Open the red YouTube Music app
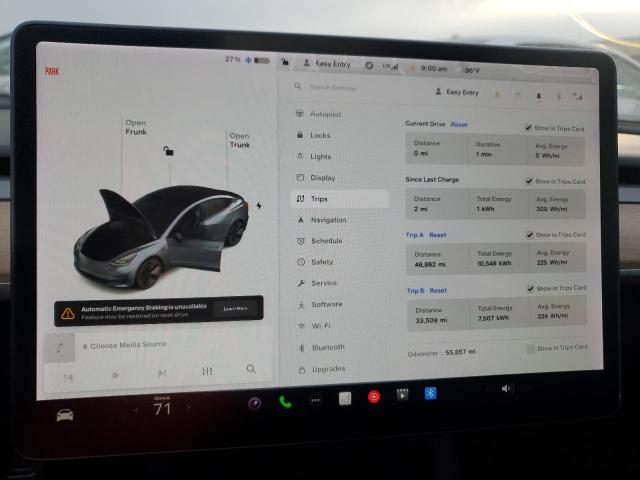Image resolution: width=640 pixels, height=480 pixels. click(374, 397)
